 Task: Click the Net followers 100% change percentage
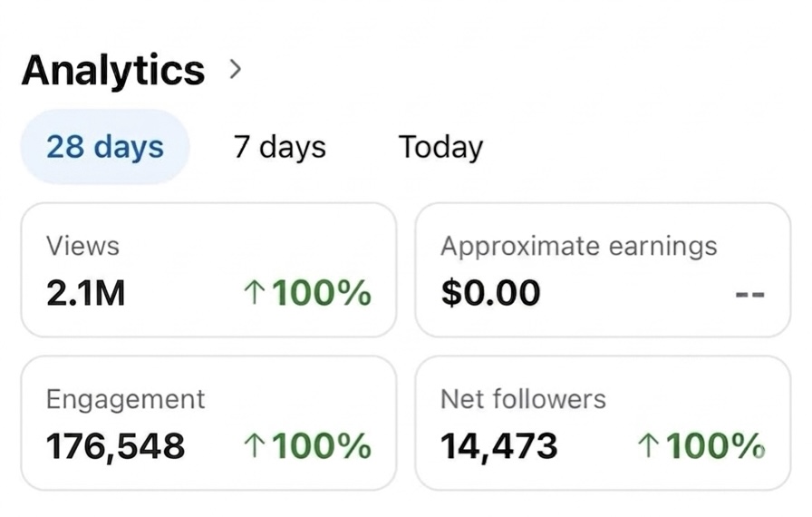(715, 445)
